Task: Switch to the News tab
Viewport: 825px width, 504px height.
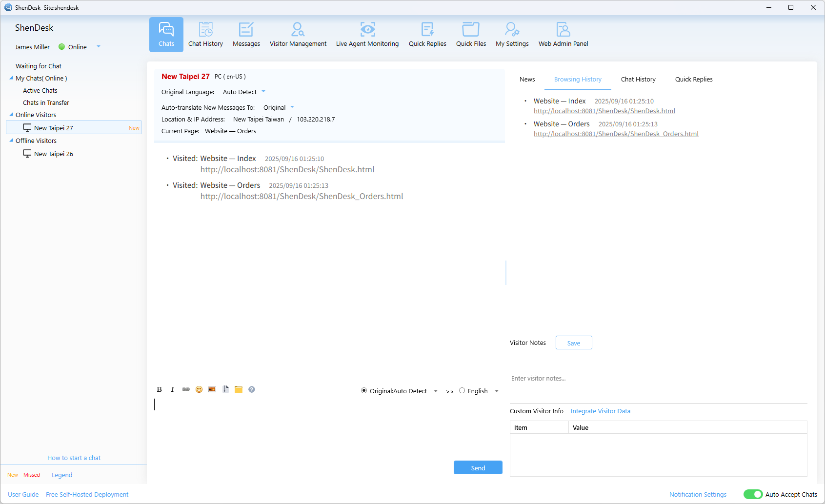Action: click(527, 80)
